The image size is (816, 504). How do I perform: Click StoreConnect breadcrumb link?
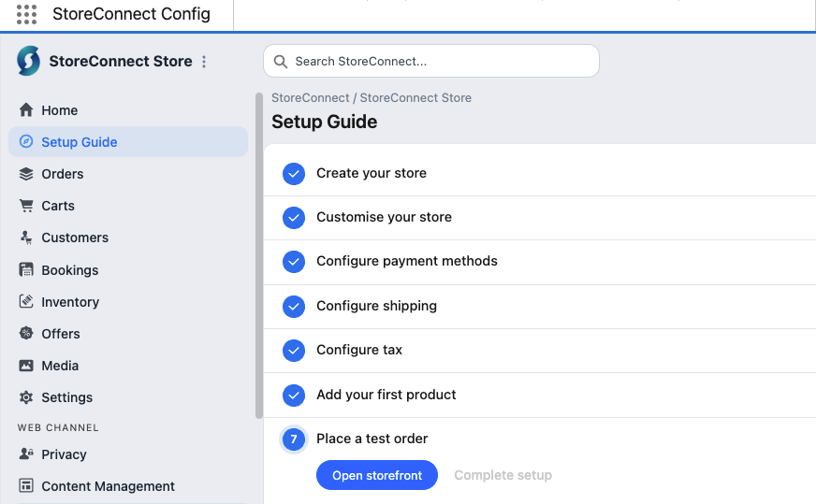pyautogui.click(x=310, y=98)
